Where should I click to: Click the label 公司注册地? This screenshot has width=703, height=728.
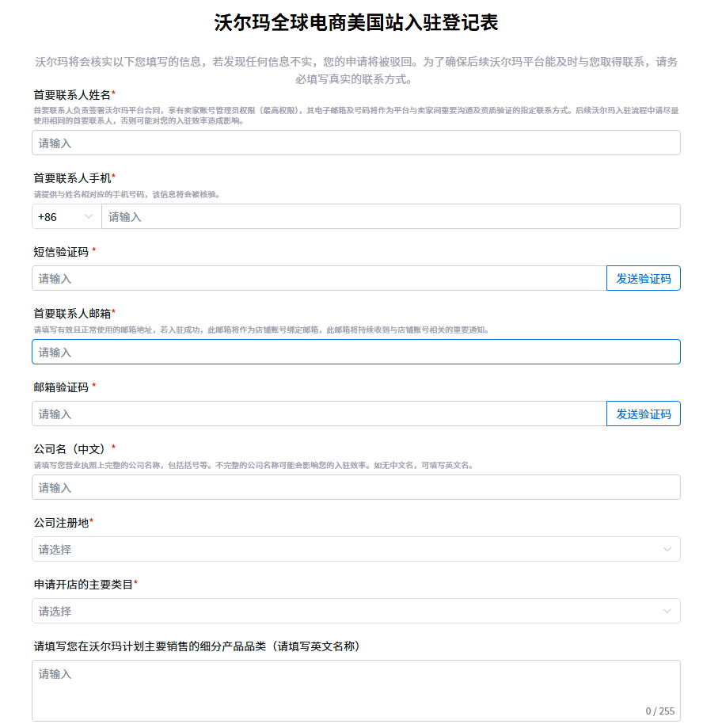[x=61, y=523]
